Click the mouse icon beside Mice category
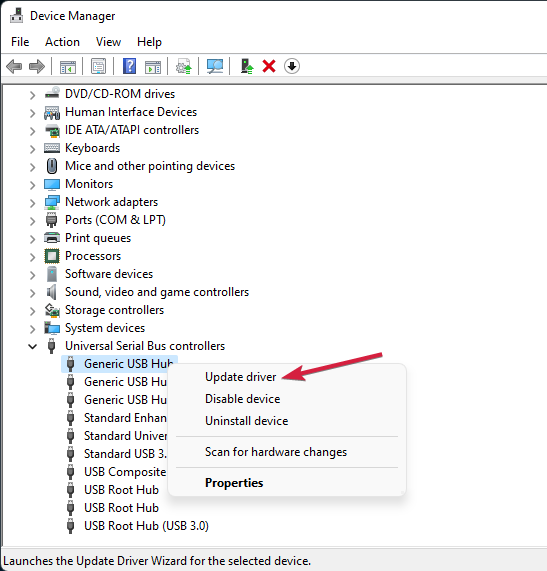The image size is (547, 571). tap(52, 166)
